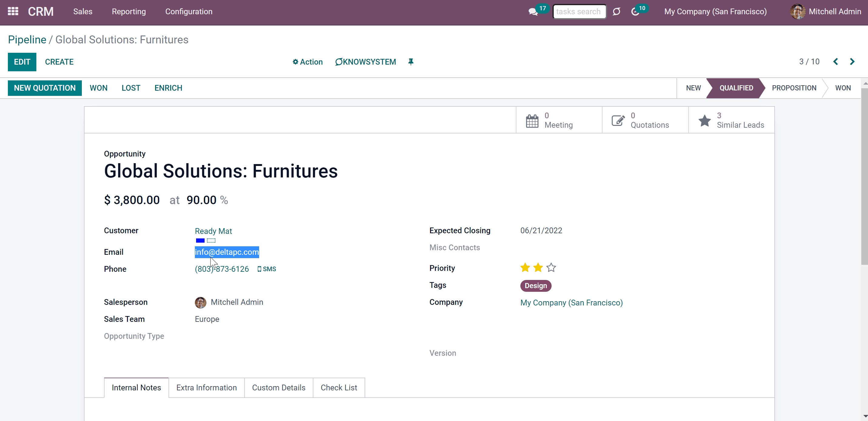This screenshot has height=421, width=868.
Task: Open the Action gear dropdown
Action: tap(307, 62)
